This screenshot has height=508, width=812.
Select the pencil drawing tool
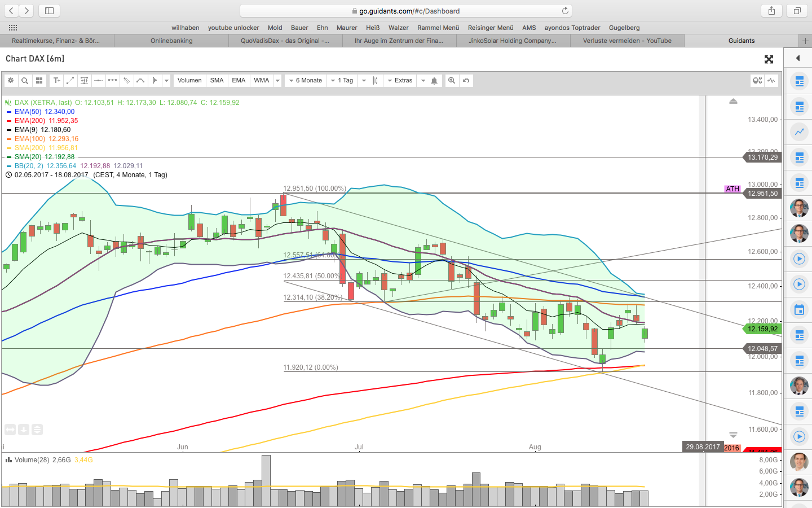click(x=127, y=81)
